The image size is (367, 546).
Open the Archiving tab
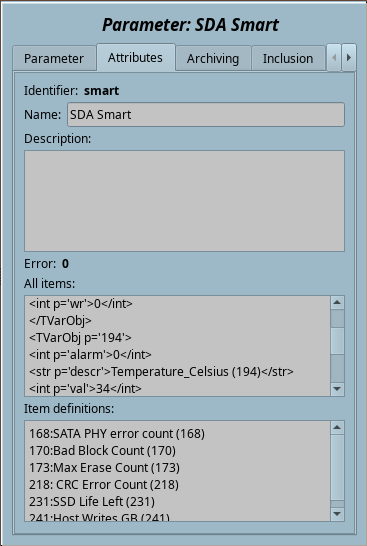(x=213, y=58)
